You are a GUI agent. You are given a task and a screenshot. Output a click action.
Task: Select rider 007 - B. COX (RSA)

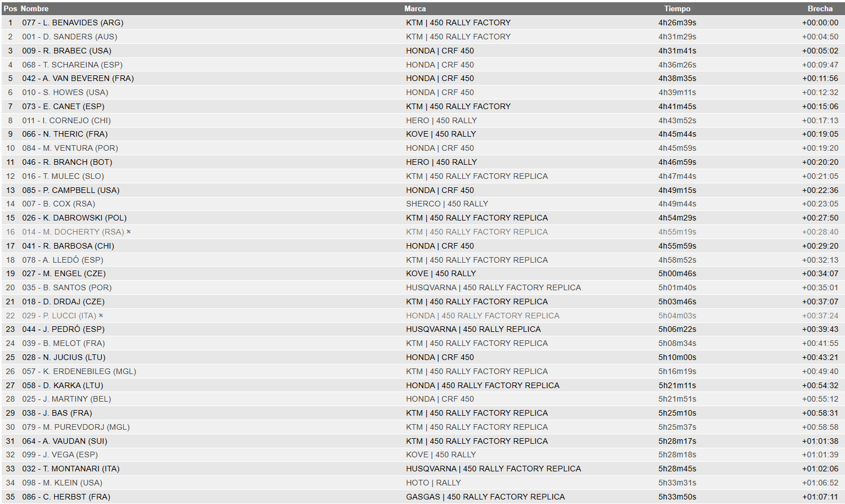[59, 204]
